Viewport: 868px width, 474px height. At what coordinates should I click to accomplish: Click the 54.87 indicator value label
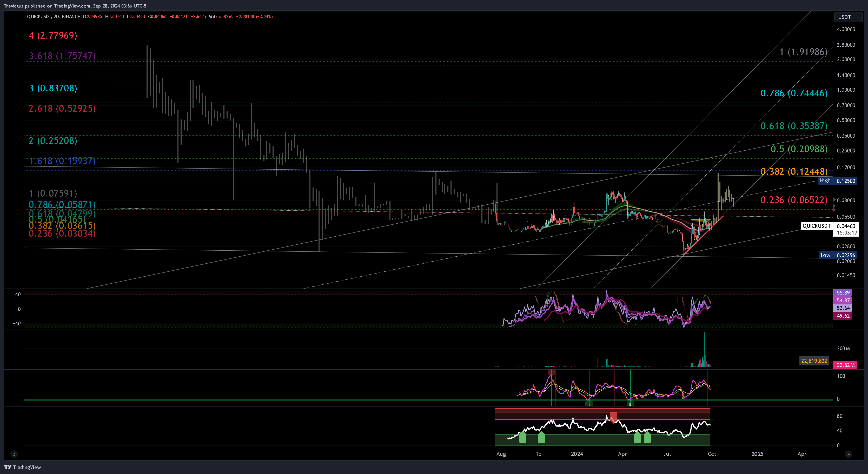(843, 301)
